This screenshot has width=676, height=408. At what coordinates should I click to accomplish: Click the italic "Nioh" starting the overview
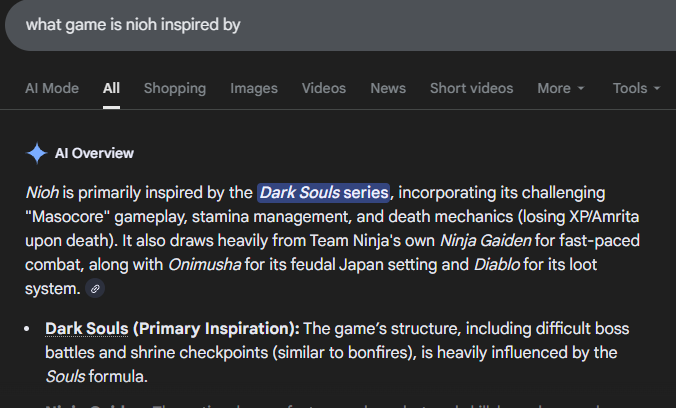43,192
